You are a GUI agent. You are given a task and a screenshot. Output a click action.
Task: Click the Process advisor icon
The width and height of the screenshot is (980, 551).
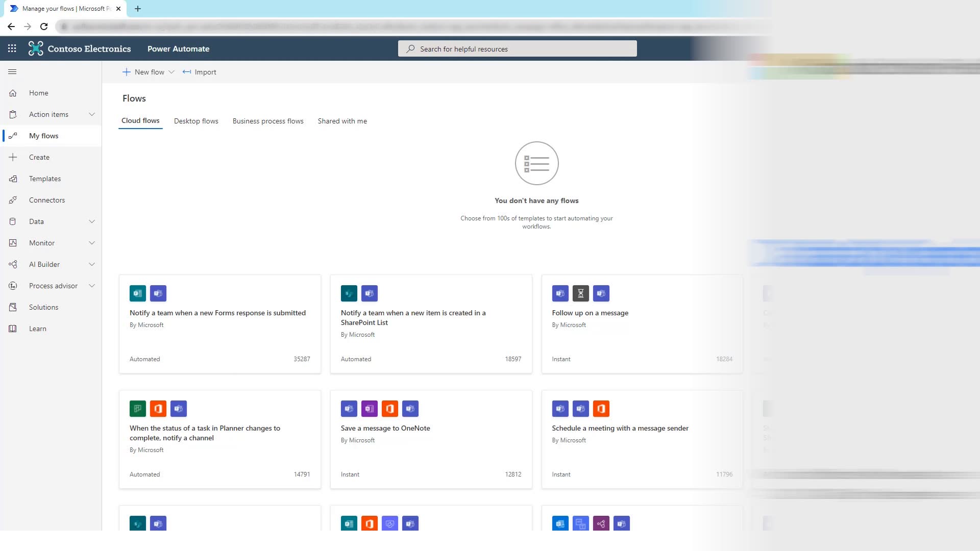coord(13,286)
